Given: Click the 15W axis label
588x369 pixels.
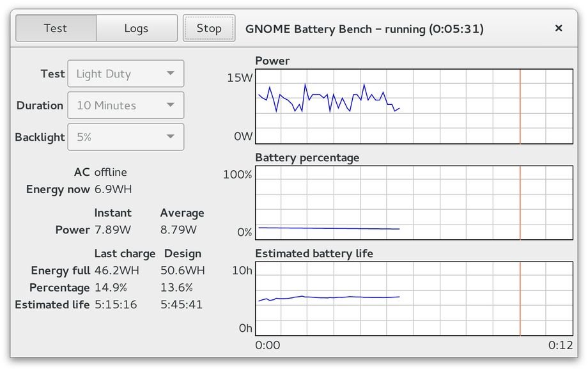Looking at the screenshot, I should point(240,78).
